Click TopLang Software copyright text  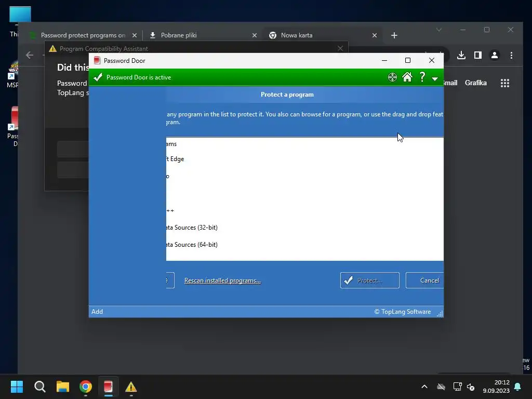(403, 312)
